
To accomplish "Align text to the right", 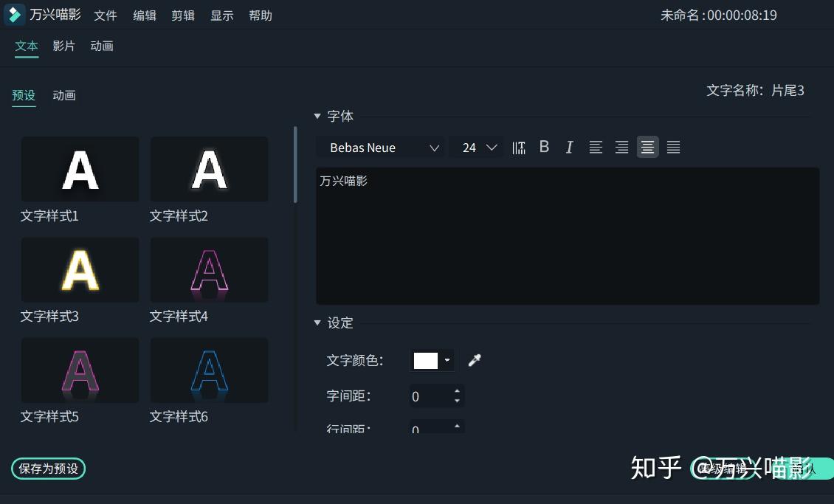I will [621, 148].
